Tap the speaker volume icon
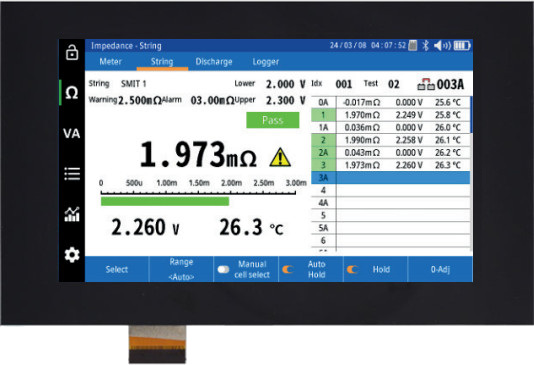534x365 pixels. [442, 45]
